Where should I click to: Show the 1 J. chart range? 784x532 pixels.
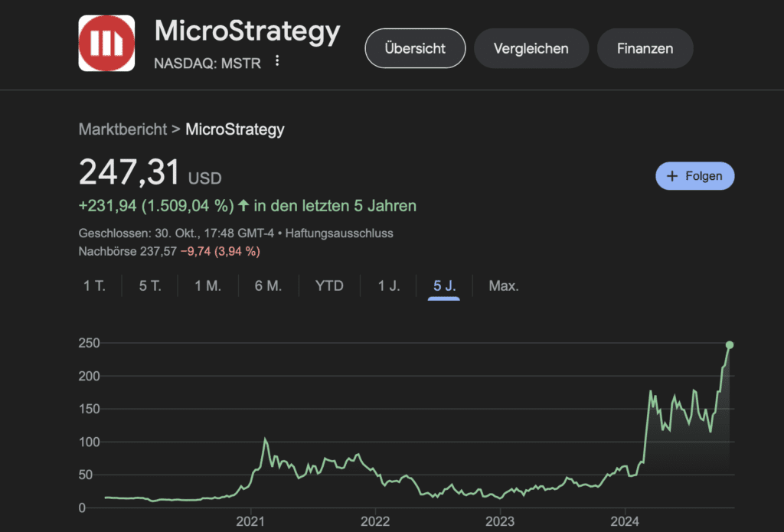click(x=388, y=286)
